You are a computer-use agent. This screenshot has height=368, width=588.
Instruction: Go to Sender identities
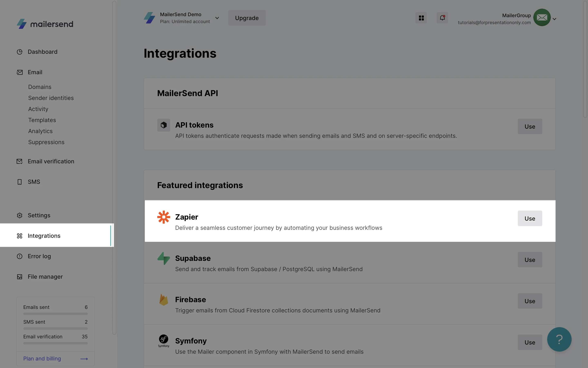coord(51,98)
